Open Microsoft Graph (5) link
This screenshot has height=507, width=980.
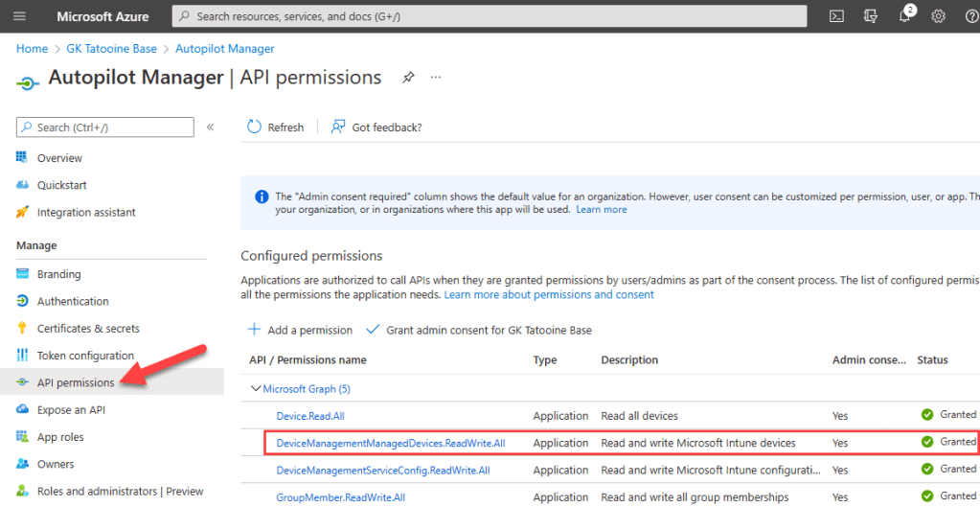(307, 389)
